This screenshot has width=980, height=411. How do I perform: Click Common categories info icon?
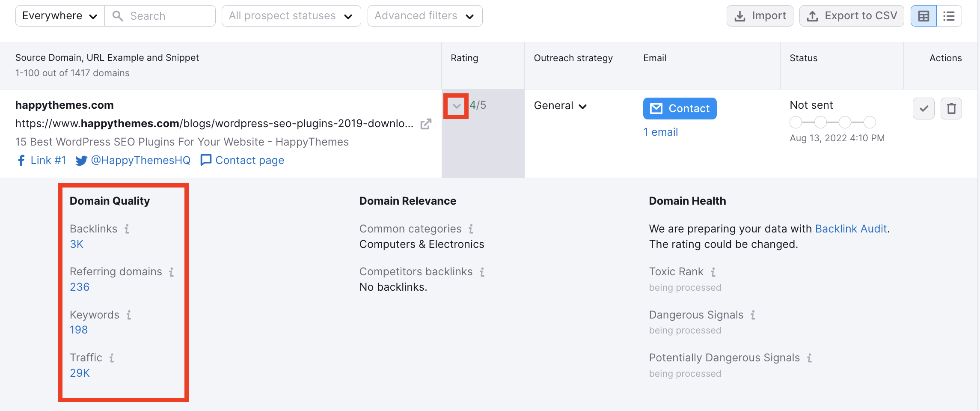click(471, 229)
